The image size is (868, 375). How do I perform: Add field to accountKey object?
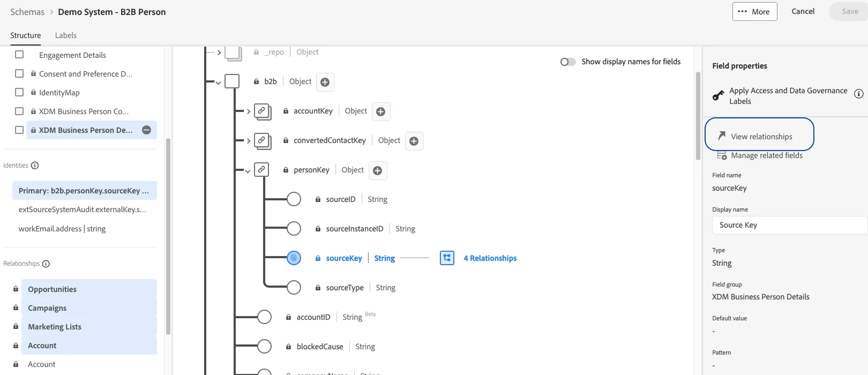point(380,111)
